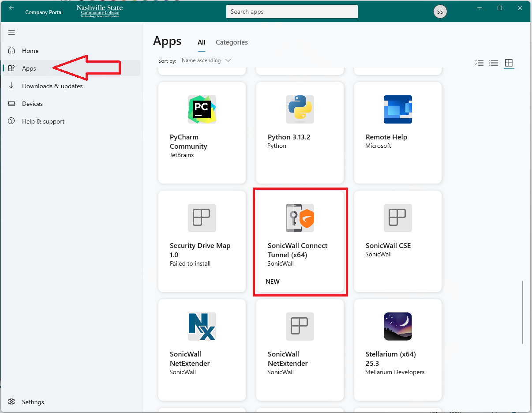Click the blue NX SonicWall NetExtender icon
Image resolution: width=532 pixels, height=413 pixels.
point(202,327)
